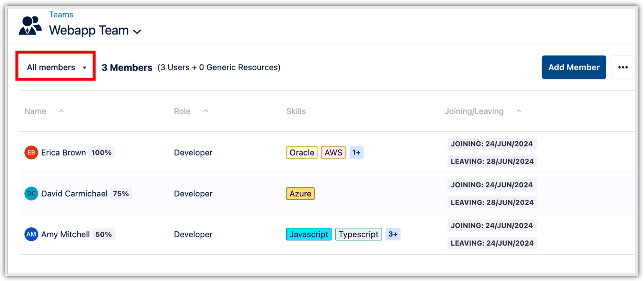Click the Javascript skill tag
The width and height of the screenshot is (644, 281).
pyautogui.click(x=308, y=234)
